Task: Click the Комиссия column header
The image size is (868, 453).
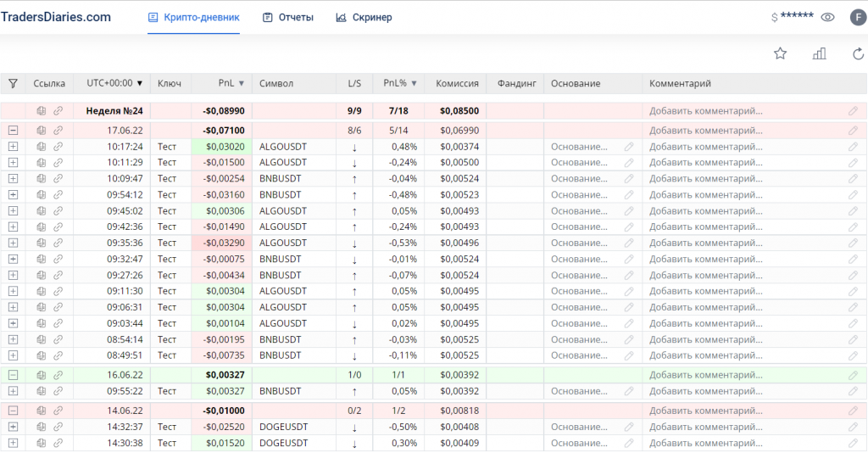Action: 457,84
